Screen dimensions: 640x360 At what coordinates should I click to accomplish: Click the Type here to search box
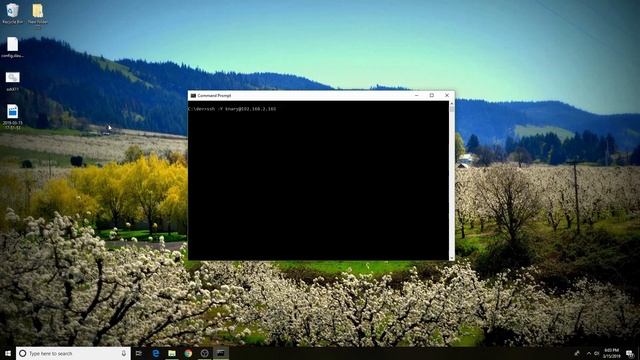[x=73, y=353]
